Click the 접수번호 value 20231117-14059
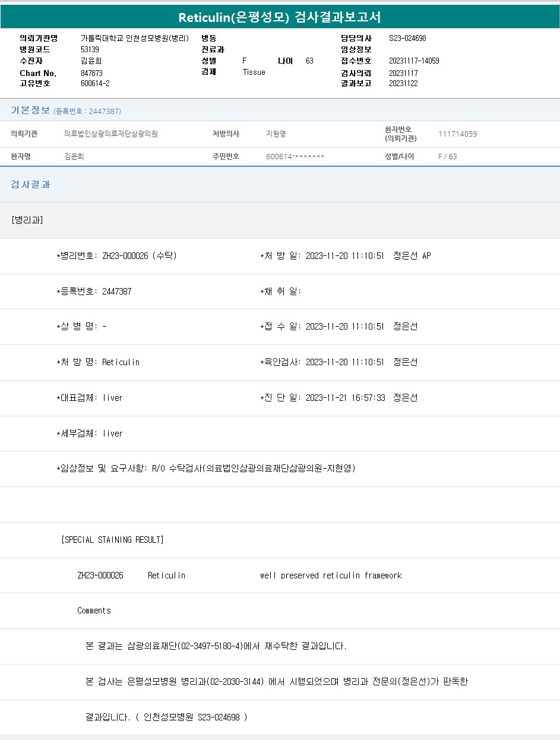The width and height of the screenshot is (560, 740). click(414, 61)
